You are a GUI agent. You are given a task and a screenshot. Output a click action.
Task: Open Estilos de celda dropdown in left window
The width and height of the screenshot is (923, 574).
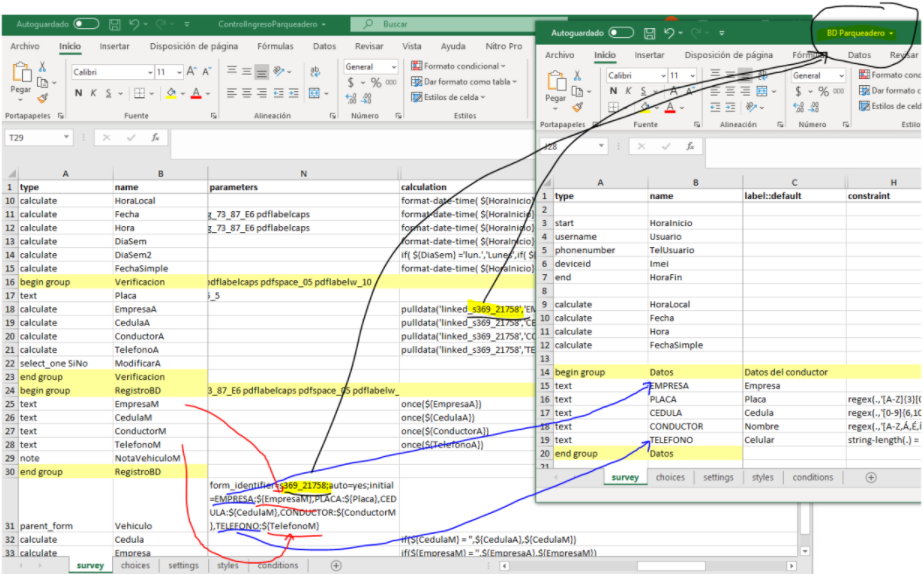click(448, 97)
